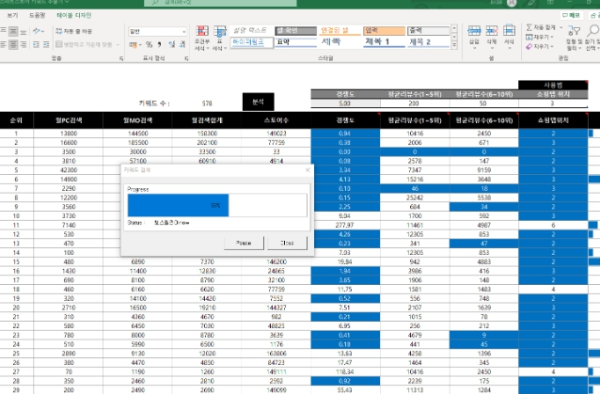
Task: Click the AutoSum sigma icon
Action: coord(529,28)
